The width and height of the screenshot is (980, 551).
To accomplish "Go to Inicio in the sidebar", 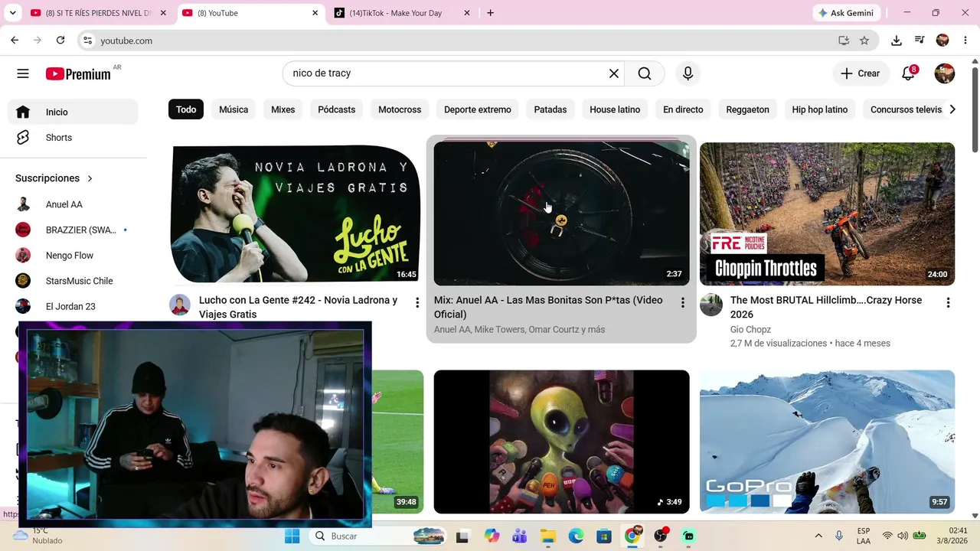I will coord(73,112).
